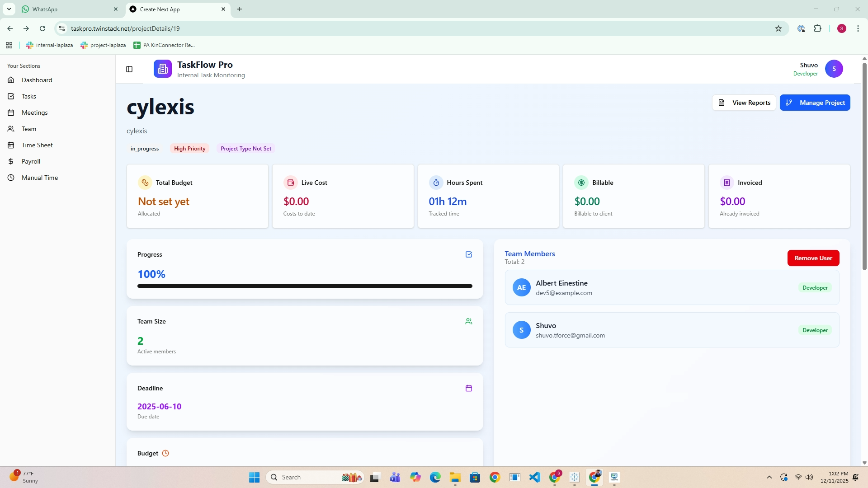The image size is (868, 488).
Task: Open the Time Sheet section
Action: (x=37, y=145)
